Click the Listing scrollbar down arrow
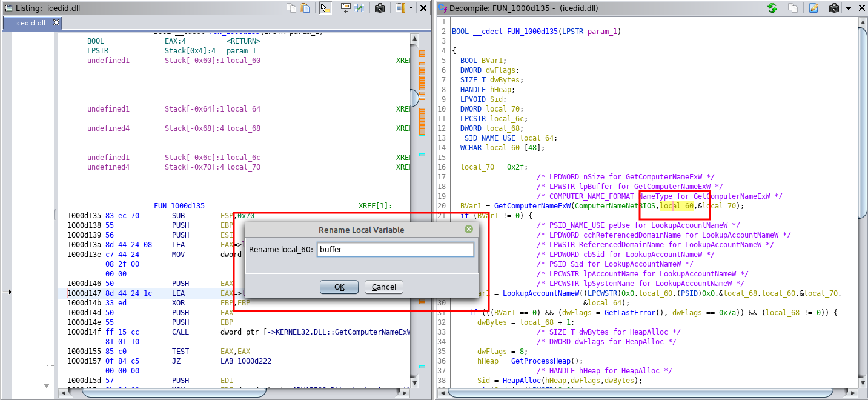The image size is (868, 400). click(x=414, y=383)
